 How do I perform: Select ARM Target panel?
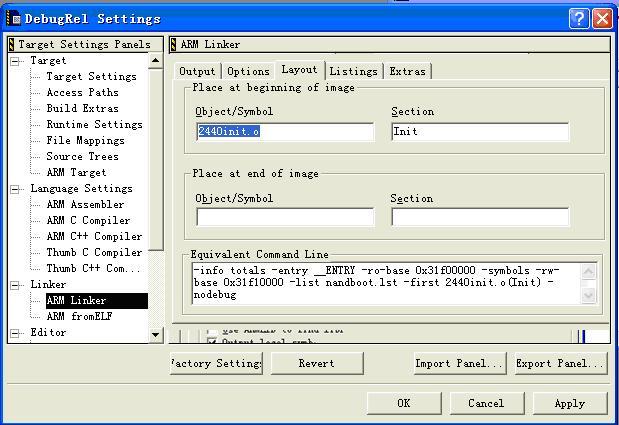[x=76, y=172]
